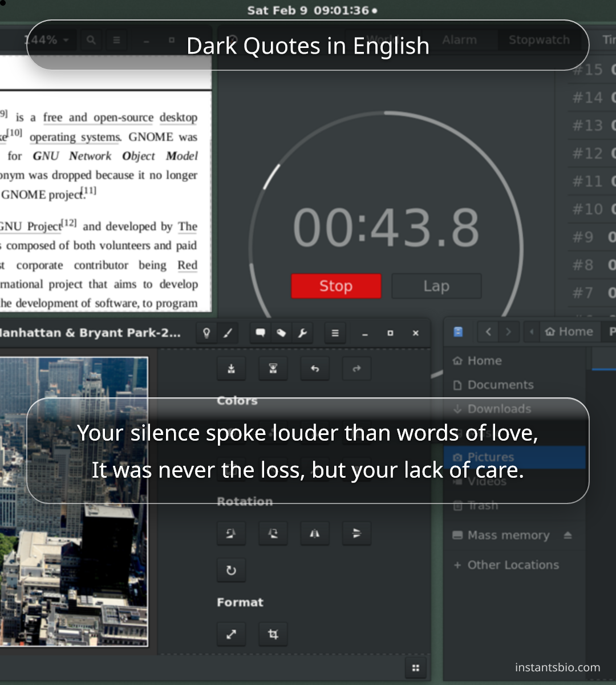
Task: Open Documents in the Files sidebar
Action: point(514,385)
